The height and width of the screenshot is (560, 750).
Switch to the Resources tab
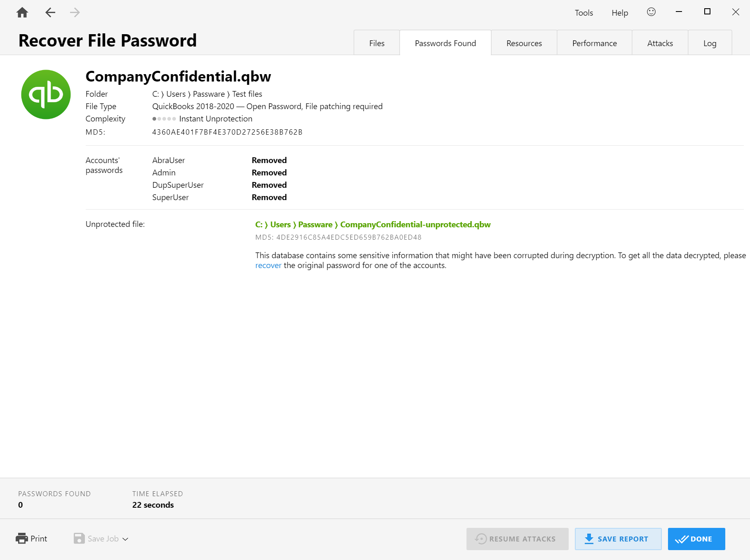(x=524, y=43)
